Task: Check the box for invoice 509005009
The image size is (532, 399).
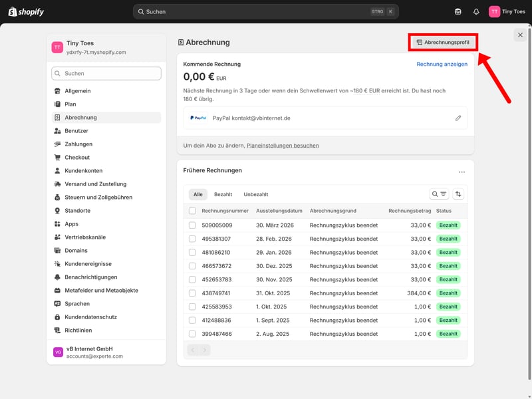Action: pos(192,225)
